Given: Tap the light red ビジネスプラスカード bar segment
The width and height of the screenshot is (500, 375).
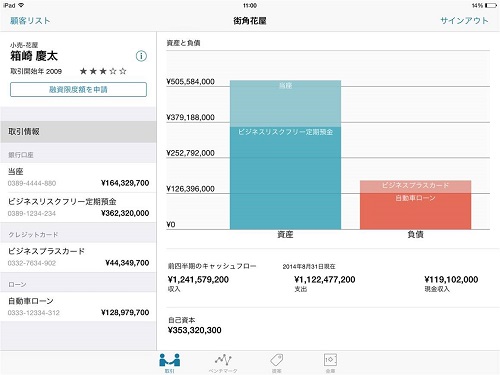Looking at the screenshot, I should point(415,187).
